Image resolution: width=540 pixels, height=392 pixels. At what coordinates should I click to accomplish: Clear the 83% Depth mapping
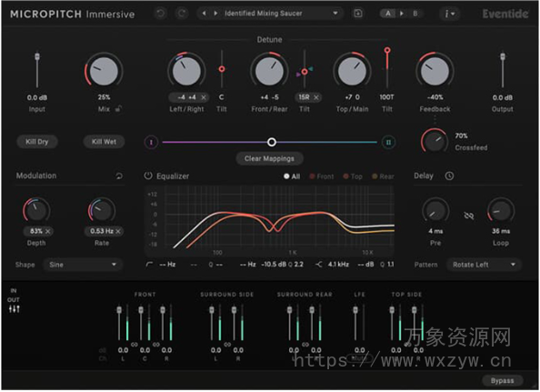pos(48,231)
